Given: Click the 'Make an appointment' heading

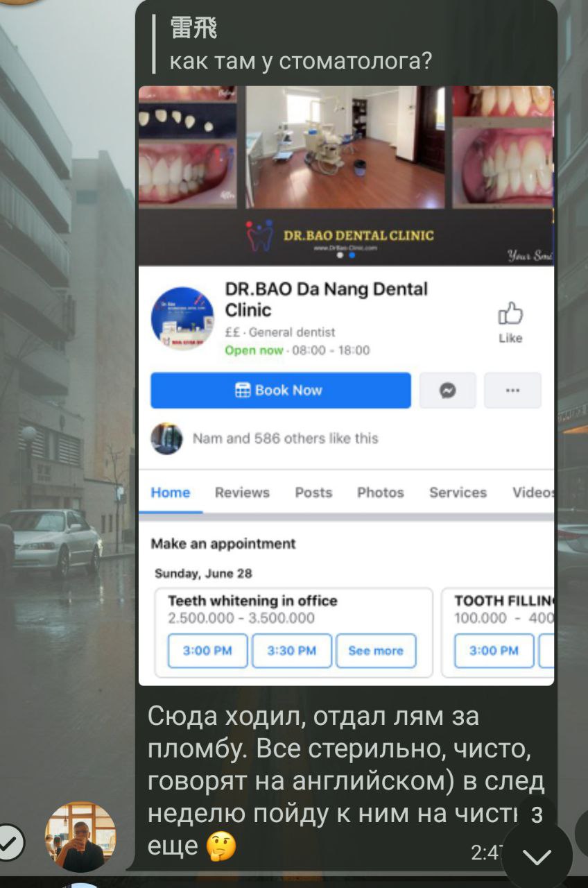Looking at the screenshot, I should (223, 544).
